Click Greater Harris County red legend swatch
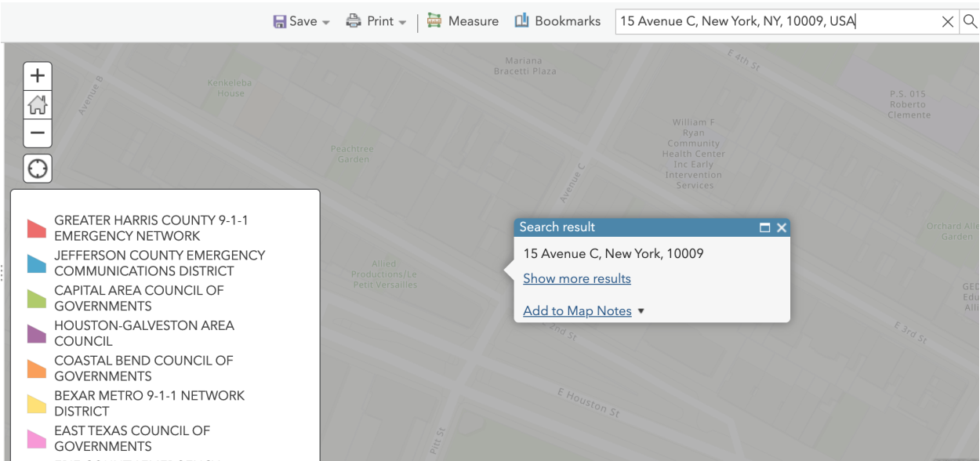The width and height of the screenshot is (980, 461). coord(38,228)
